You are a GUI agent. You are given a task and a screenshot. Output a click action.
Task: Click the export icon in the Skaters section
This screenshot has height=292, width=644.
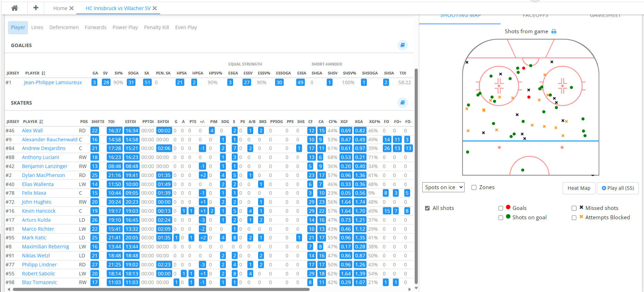pyautogui.click(x=402, y=103)
